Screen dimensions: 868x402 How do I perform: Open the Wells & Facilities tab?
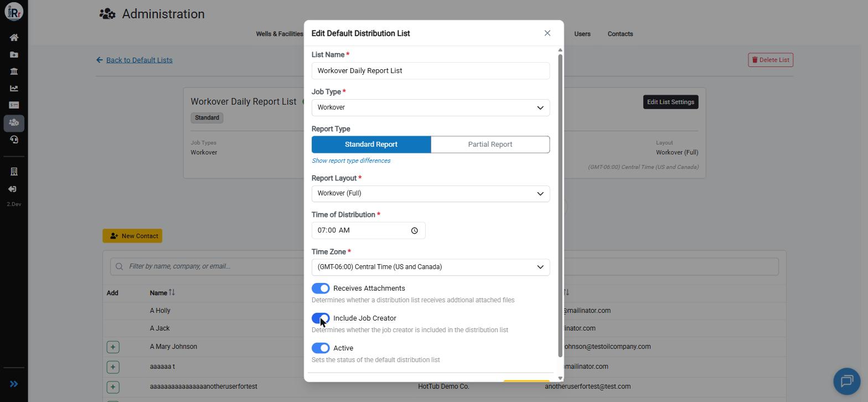[x=280, y=34]
